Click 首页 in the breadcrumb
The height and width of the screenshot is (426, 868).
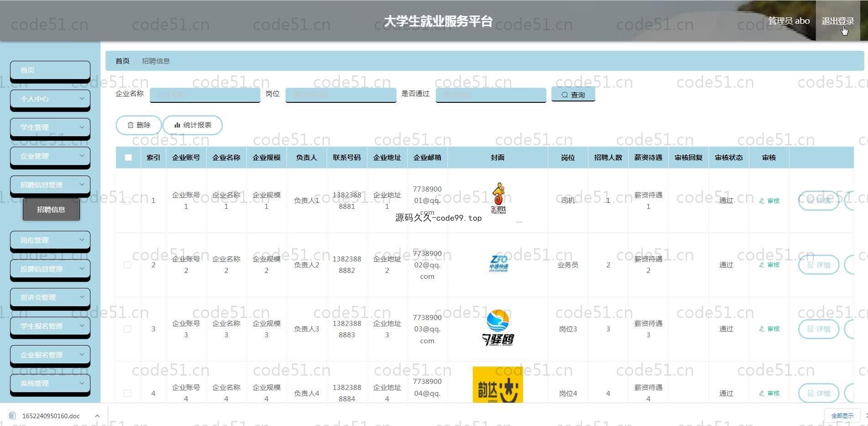click(x=122, y=61)
